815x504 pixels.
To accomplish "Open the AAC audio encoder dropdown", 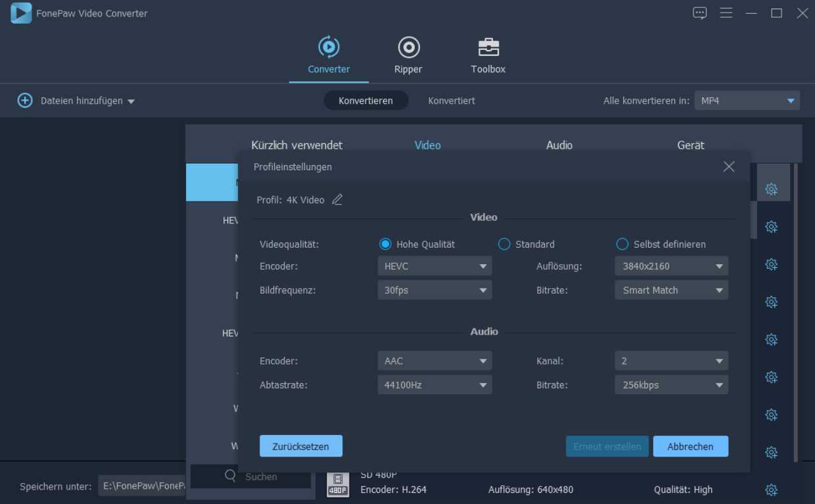I will tap(434, 361).
